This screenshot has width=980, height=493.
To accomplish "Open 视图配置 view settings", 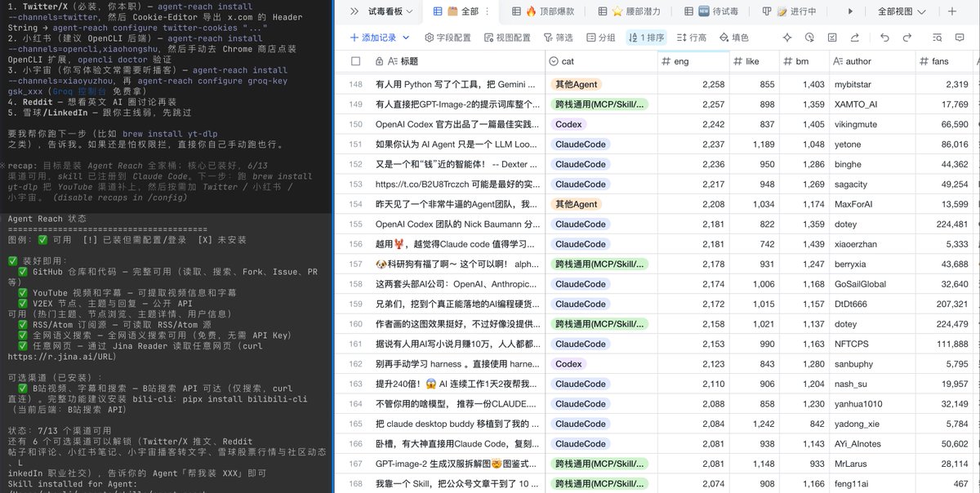I will 506,38.
